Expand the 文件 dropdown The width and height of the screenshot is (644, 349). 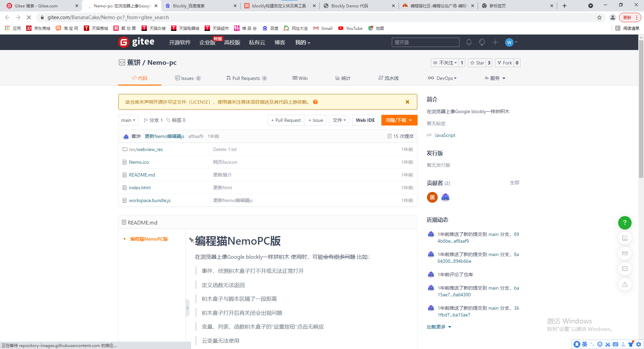(x=339, y=120)
